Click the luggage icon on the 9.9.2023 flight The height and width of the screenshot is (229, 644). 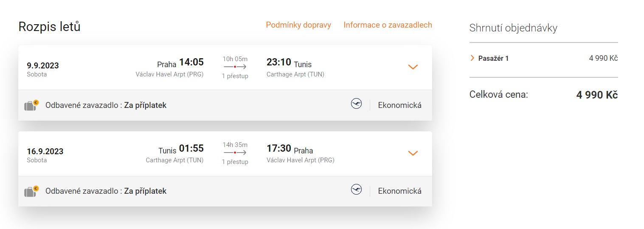pos(31,105)
